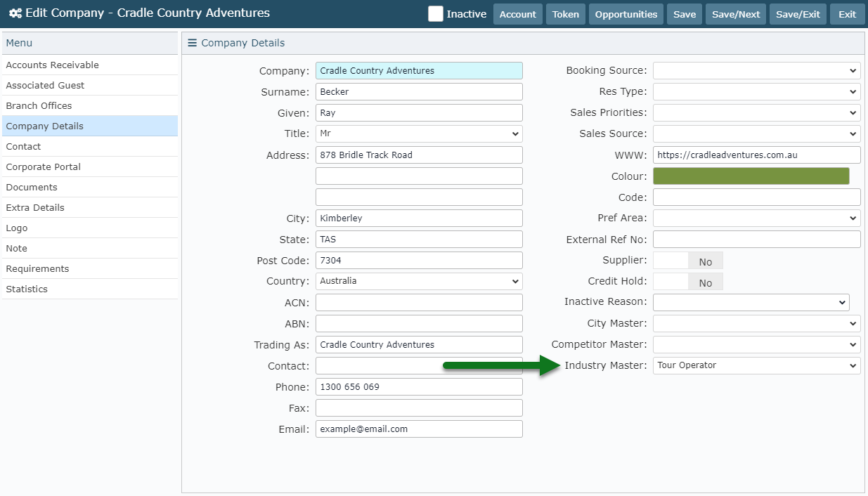This screenshot has width=868, height=496.
Task: Open the Competitor Master dropdown
Action: coord(757,344)
